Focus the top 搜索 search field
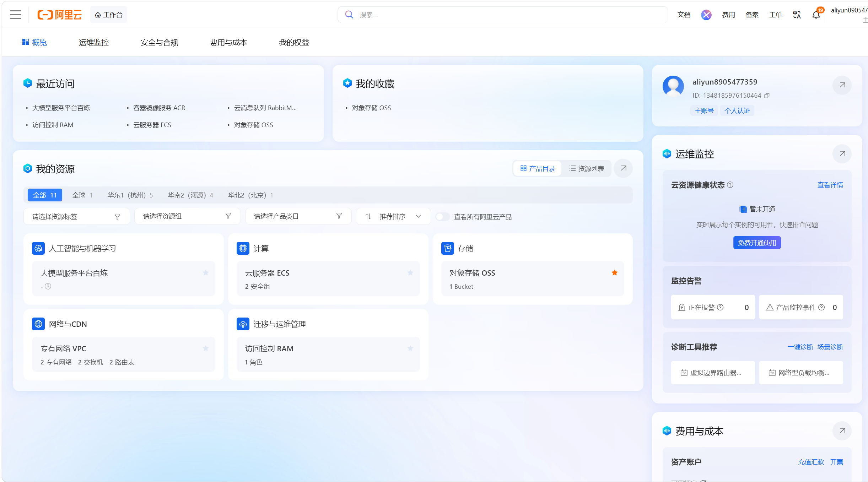Viewport: 868px width, 482px height. coord(502,15)
